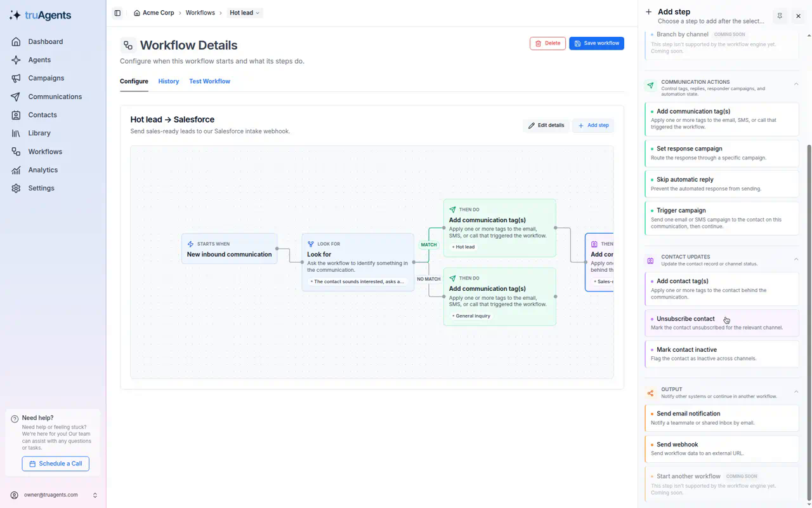Choose the Skip automatic reply step
812x508 pixels.
(722, 184)
